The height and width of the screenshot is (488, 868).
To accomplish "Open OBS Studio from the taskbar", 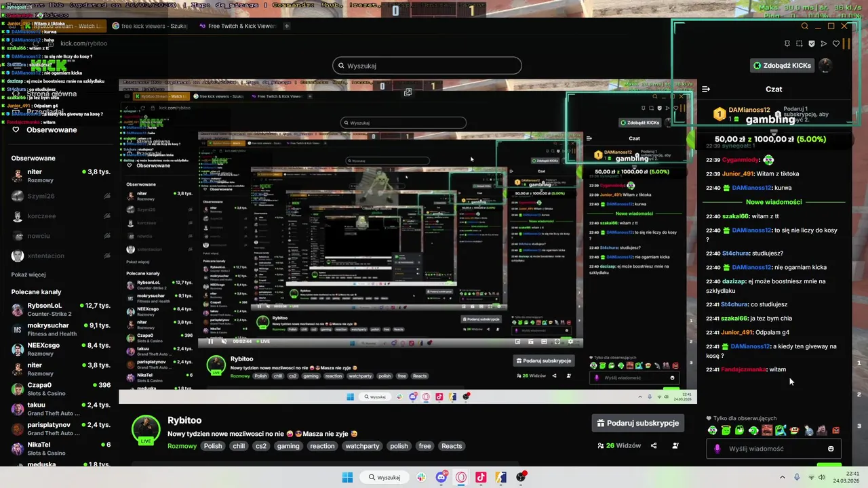I will pos(521,477).
